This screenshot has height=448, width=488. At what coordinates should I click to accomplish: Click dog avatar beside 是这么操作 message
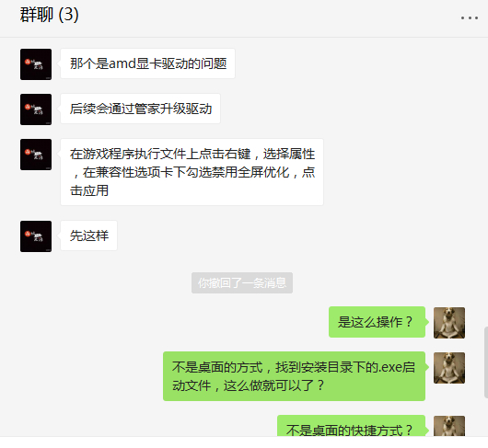click(449, 323)
